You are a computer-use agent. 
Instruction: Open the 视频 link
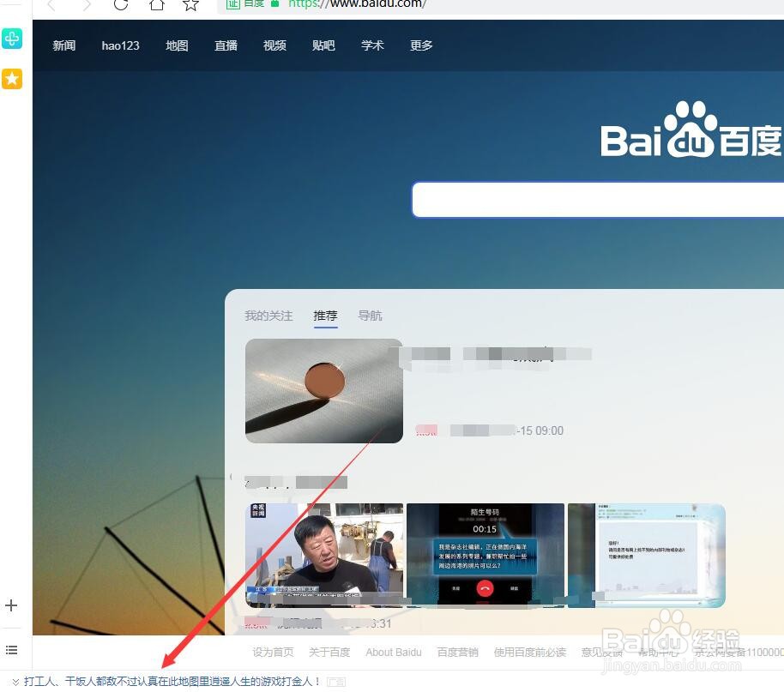(x=275, y=45)
